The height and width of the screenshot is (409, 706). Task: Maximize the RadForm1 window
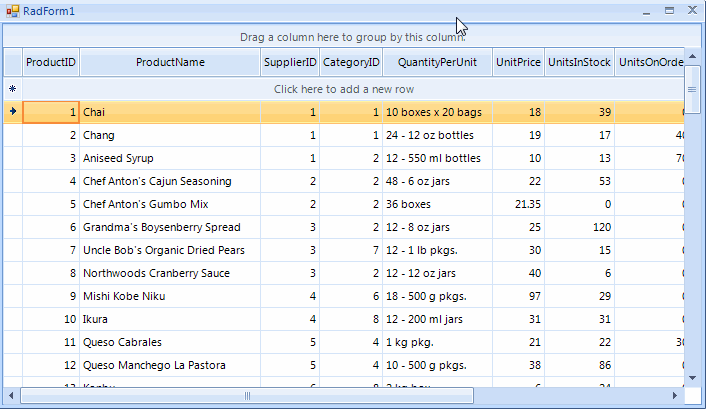tap(669, 10)
